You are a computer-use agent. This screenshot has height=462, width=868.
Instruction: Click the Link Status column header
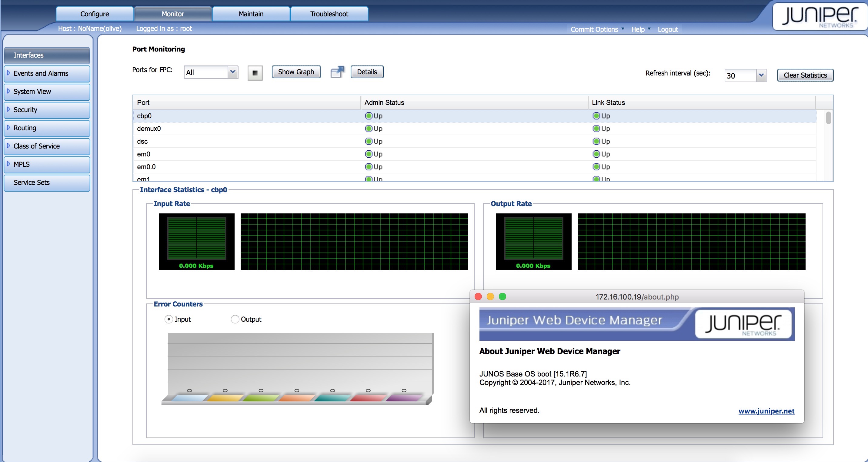[x=702, y=102]
